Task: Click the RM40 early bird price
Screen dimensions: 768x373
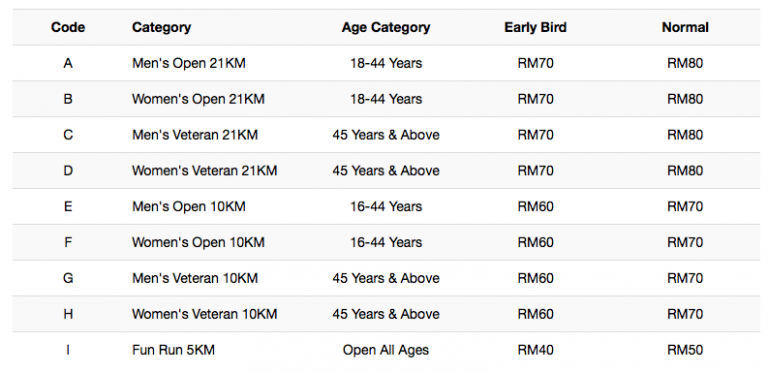Action: (x=535, y=350)
